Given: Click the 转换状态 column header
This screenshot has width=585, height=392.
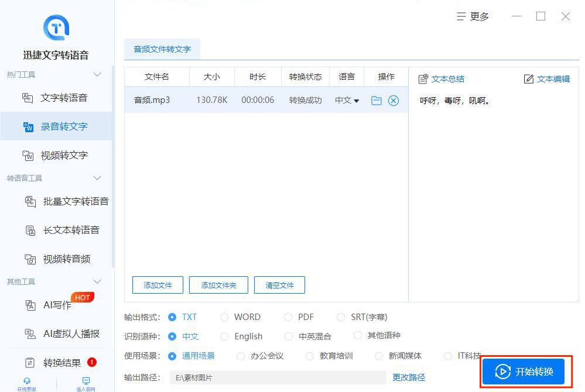Looking at the screenshot, I should tap(305, 77).
